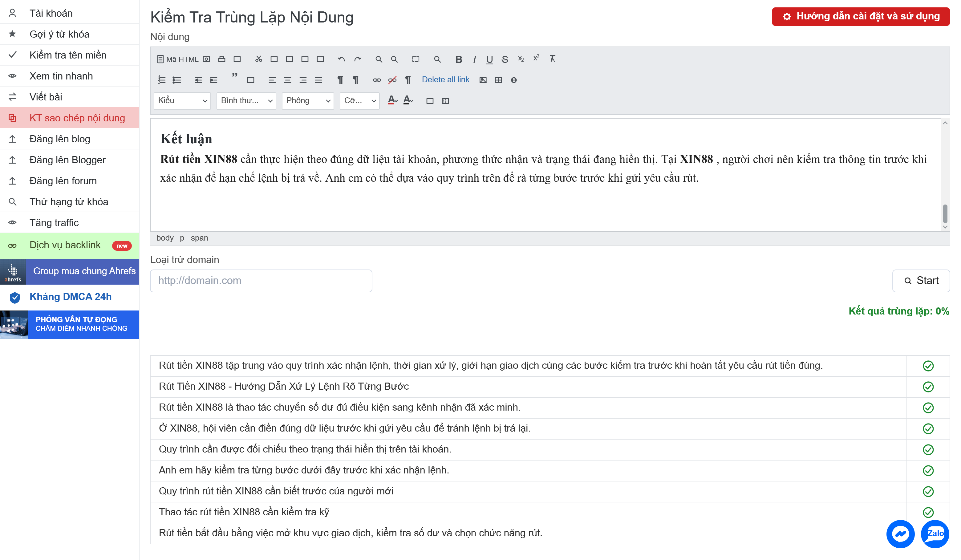This screenshot has height=560, width=961.
Task: Insert an image via image icon
Action: 483,80
